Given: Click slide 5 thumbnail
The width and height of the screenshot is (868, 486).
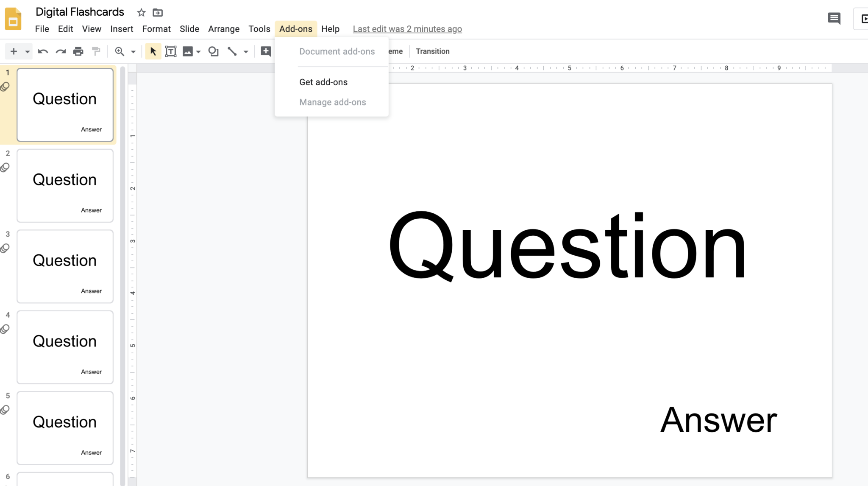Looking at the screenshot, I should 65,427.
